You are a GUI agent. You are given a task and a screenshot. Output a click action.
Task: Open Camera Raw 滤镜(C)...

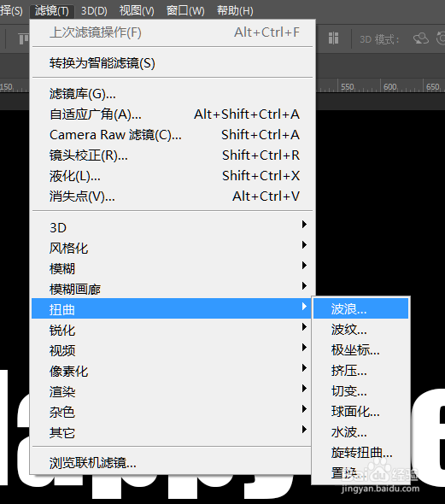173,135
